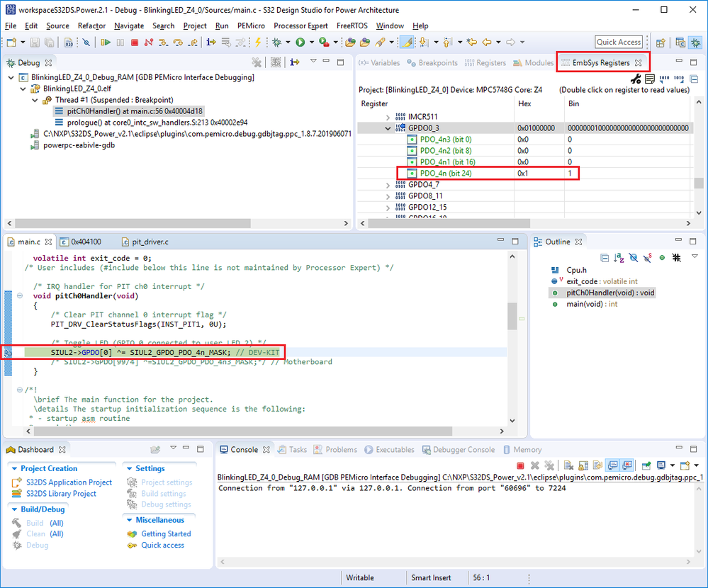Screen dimensions: 708x588
Task: Click Getting Started in Dashboard
Action: (x=166, y=534)
